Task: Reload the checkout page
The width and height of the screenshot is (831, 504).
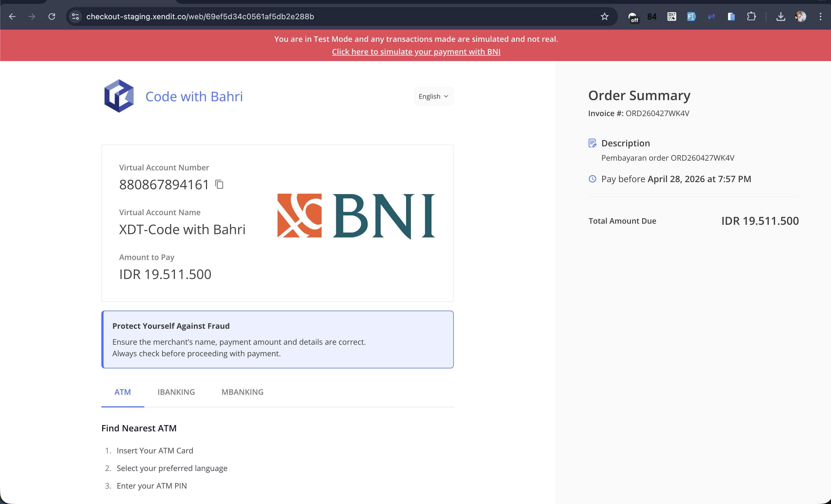Action: 51,17
